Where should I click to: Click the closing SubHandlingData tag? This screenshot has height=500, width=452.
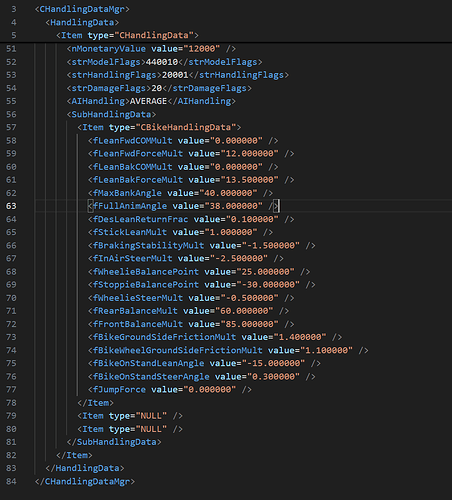[x=114, y=442]
